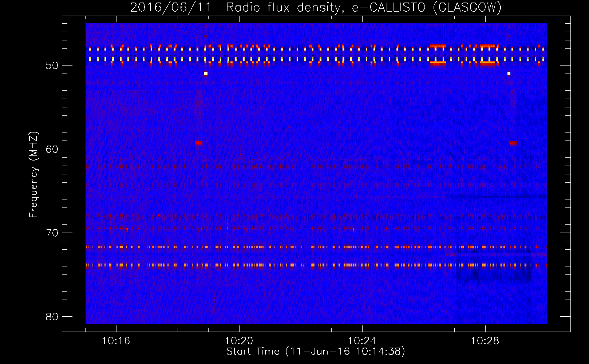Click the 10:16 time tick label
The width and height of the screenshot is (589, 364).
(x=116, y=341)
